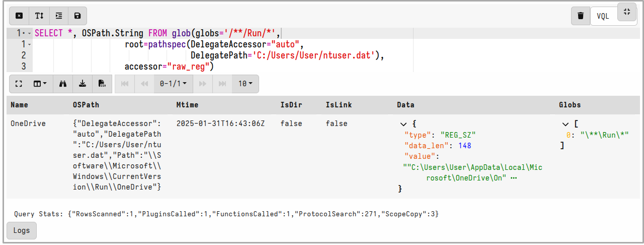
Task: Click the Name column header
Action: point(19,105)
